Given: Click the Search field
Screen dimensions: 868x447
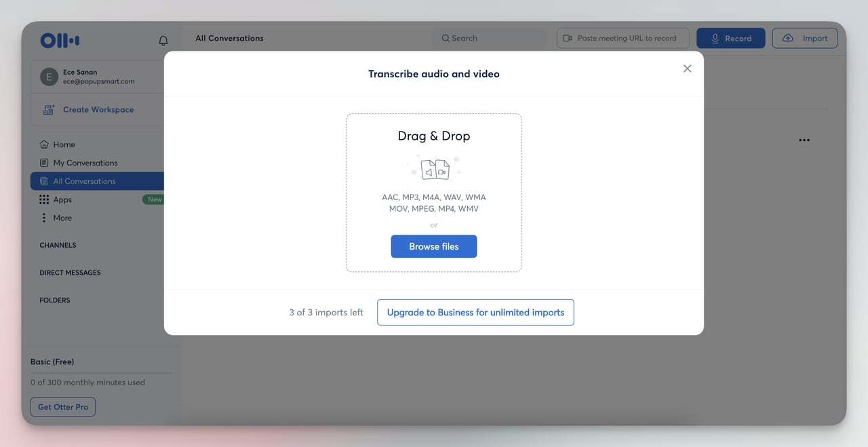Looking at the screenshot, I should (488, 39).
